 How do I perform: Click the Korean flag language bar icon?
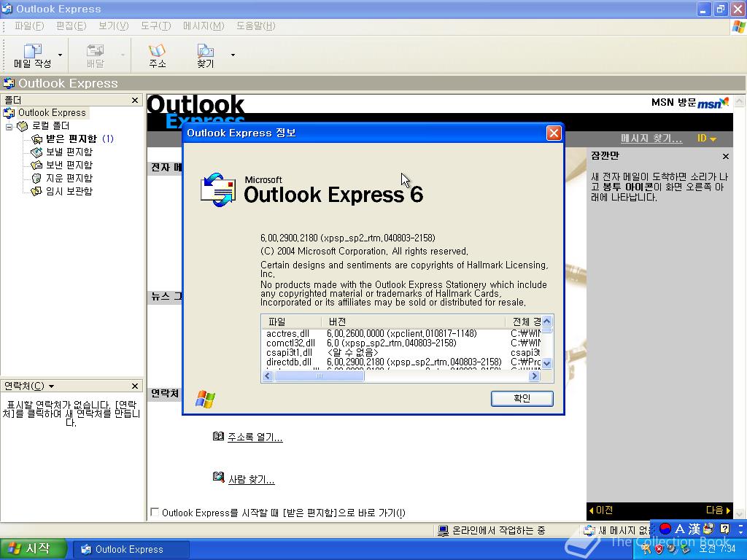pyautogui.click(x=665, y=528)
